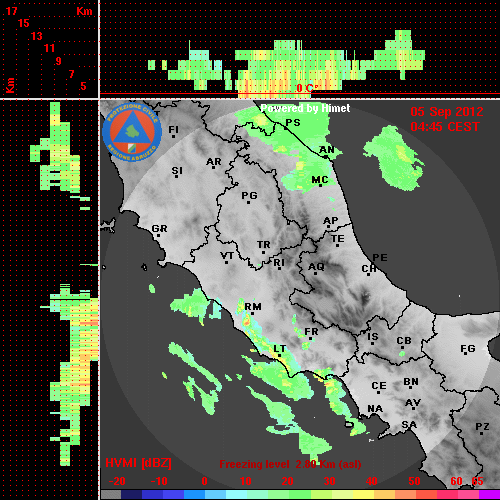Click the '50' value on dBZ scale

(414, 481)
